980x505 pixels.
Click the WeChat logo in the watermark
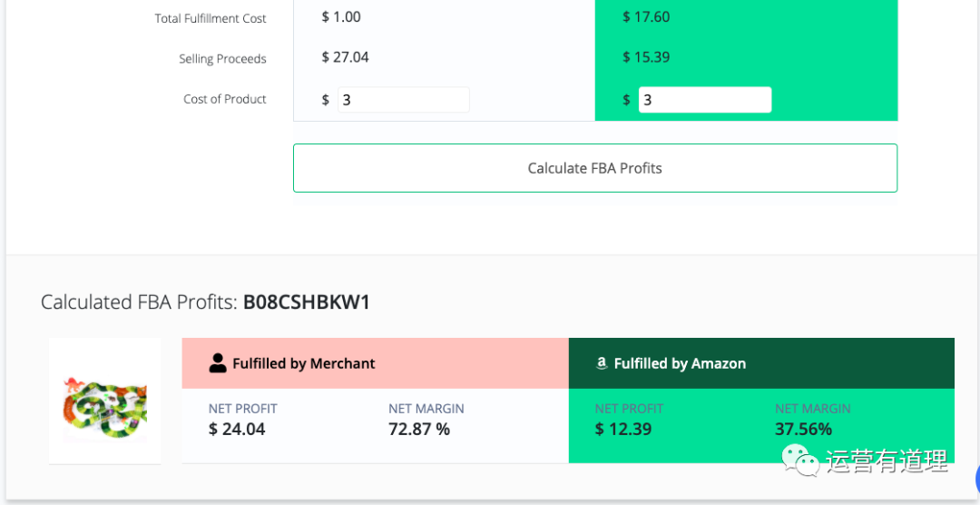pos(802,460)
